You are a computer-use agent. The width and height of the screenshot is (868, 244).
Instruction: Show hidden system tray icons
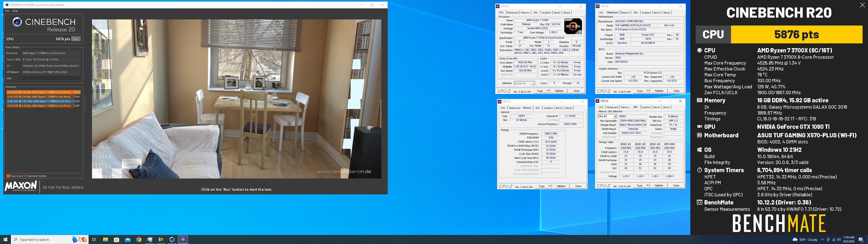(823, 240)
